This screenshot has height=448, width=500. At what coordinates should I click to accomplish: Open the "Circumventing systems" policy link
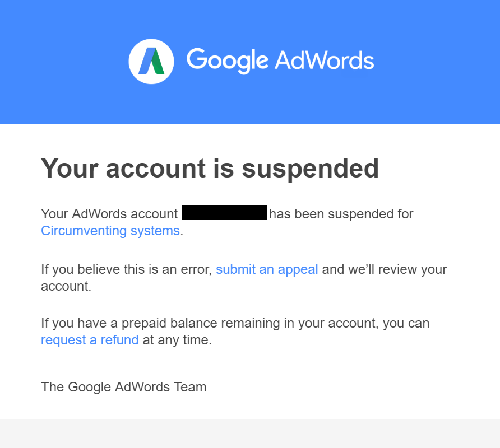pos(110,231)
